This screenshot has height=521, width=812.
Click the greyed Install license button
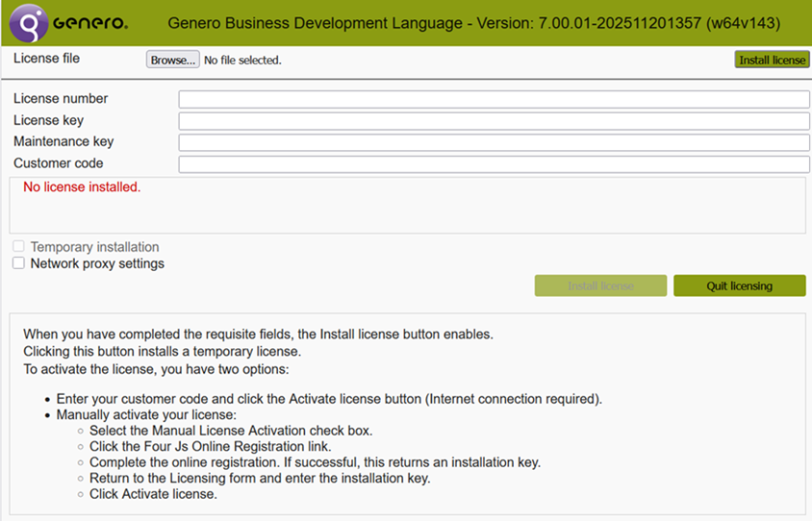(x=600, y=285)
